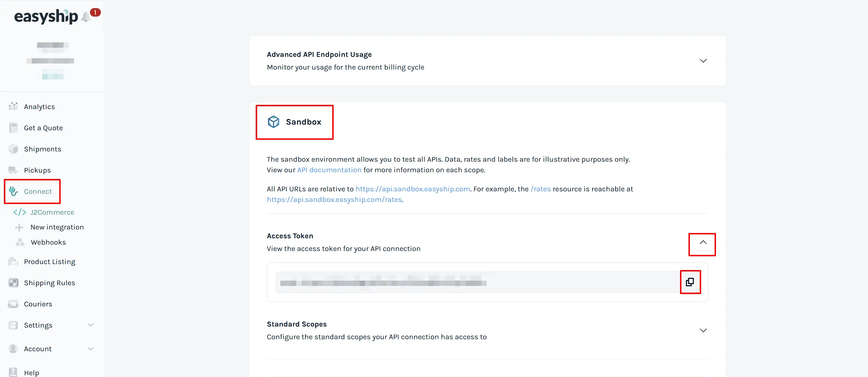Click the Advanced API Endpoint Usage title
This screenshot has height=377, width=868.
coord(319,54)
